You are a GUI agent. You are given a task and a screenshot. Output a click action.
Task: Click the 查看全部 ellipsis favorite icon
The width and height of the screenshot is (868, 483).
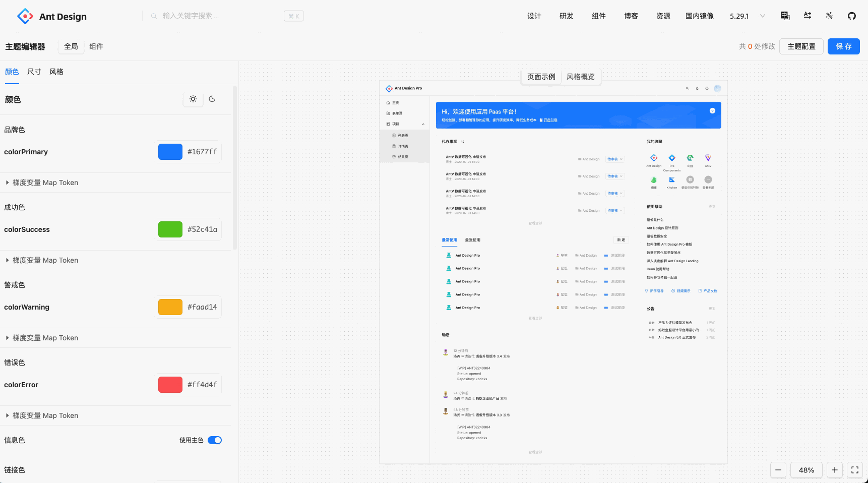(708, 179)
